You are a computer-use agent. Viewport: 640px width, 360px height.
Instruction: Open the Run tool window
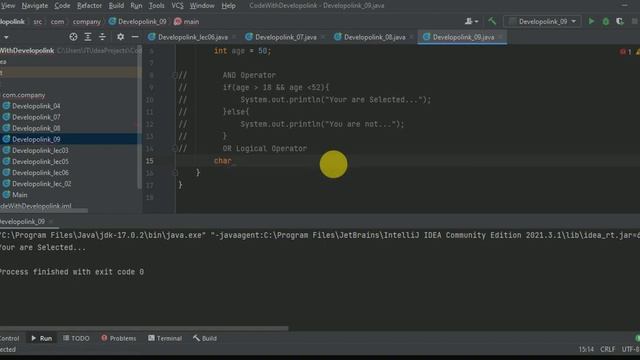tap(42, 338)
